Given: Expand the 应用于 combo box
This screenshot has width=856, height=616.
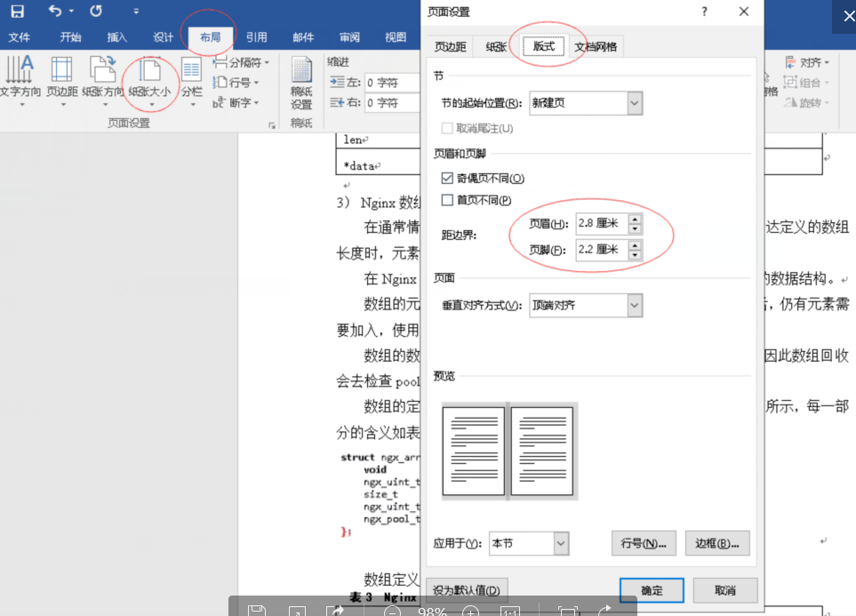Looking at the screenshot, I should coord(561,543).
